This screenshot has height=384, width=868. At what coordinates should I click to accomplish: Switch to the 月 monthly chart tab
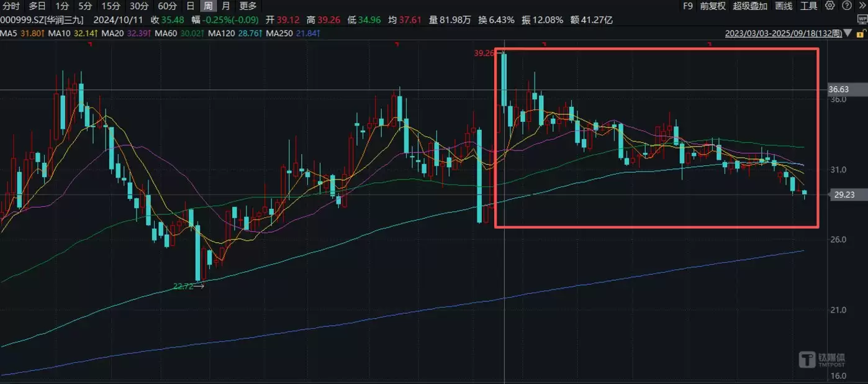pyautogui.click(x=225, y=6)
